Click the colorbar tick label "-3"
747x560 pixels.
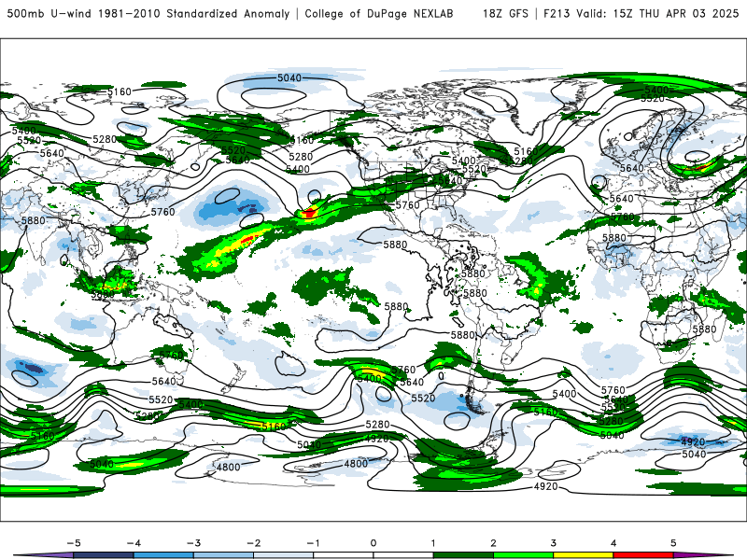pos(193,543)
